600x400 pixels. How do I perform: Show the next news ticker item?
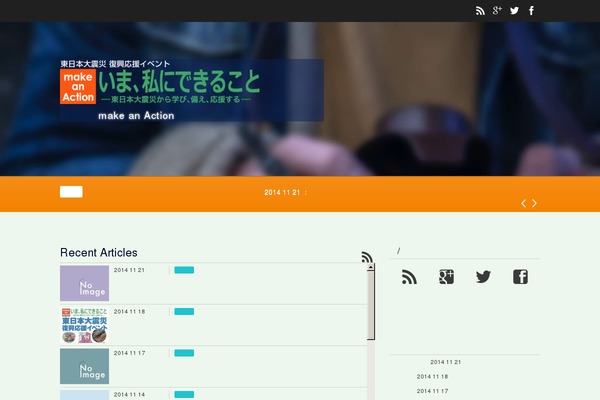coord(535,203)
